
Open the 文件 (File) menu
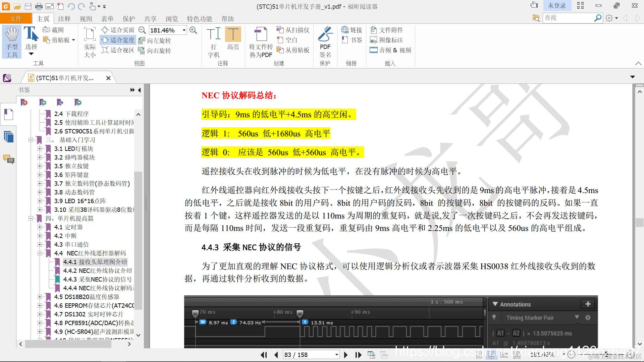click(16, 19)
